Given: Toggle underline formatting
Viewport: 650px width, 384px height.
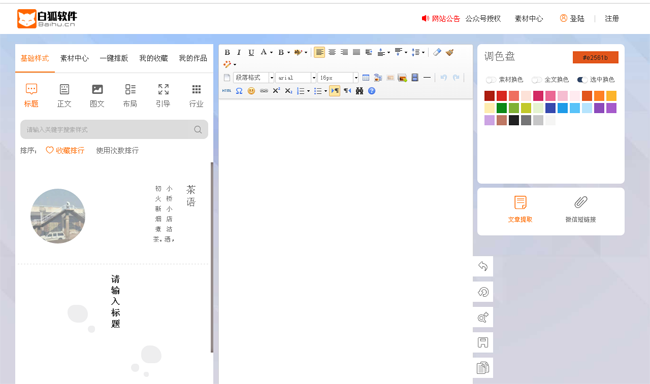Looking at the screenshot, I should [x=251, y=52].
